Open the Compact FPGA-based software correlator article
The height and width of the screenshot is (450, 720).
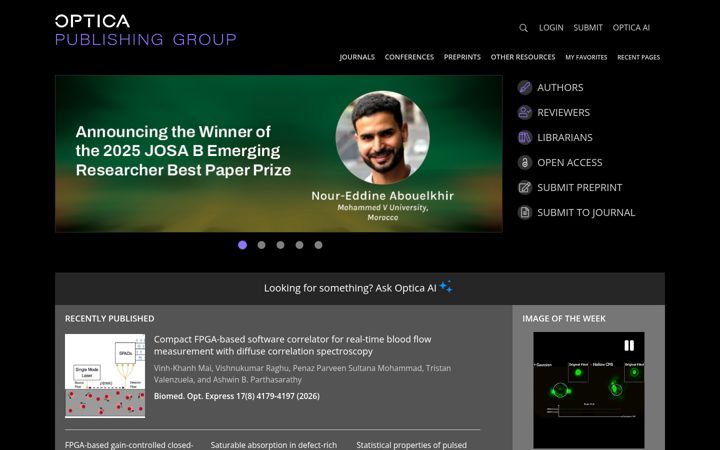click(292, 345)
